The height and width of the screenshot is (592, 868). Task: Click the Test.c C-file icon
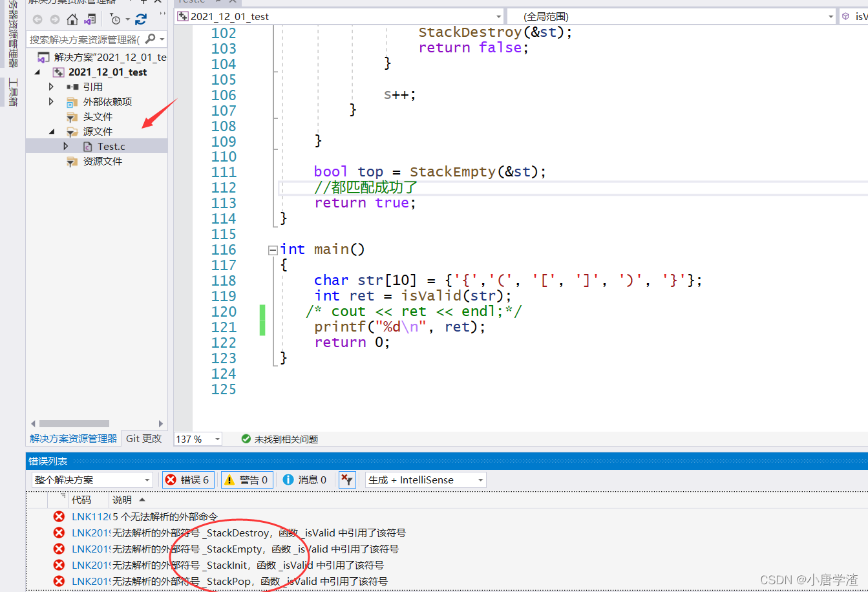click(x=87, y=147)
